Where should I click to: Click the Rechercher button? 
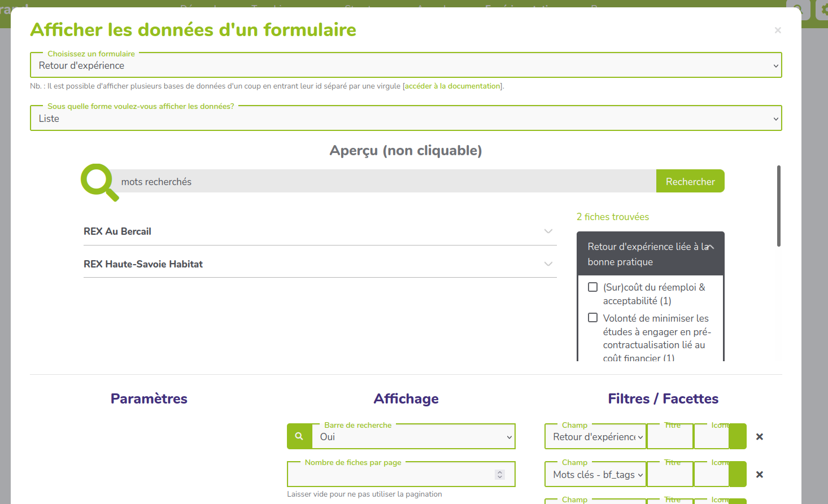point(690,182)
